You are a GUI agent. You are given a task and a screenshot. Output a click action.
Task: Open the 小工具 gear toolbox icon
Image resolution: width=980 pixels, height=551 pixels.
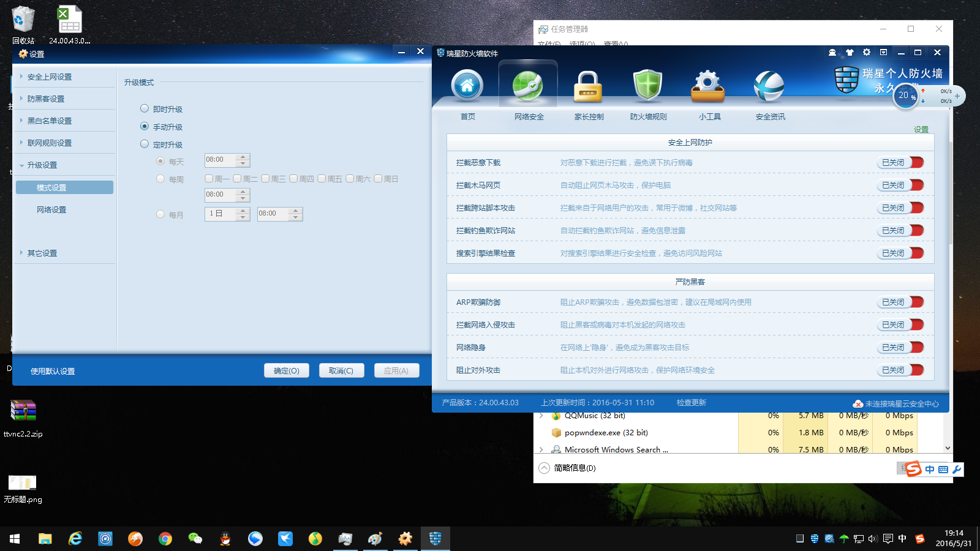[x=708, y=86]
